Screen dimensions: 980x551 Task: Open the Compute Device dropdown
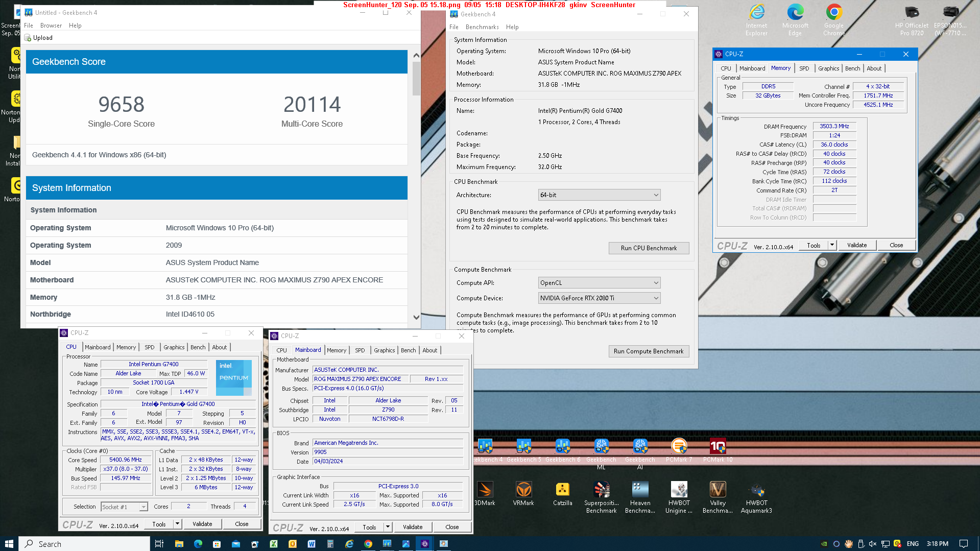pyautogui.click(x=599, y=298)
